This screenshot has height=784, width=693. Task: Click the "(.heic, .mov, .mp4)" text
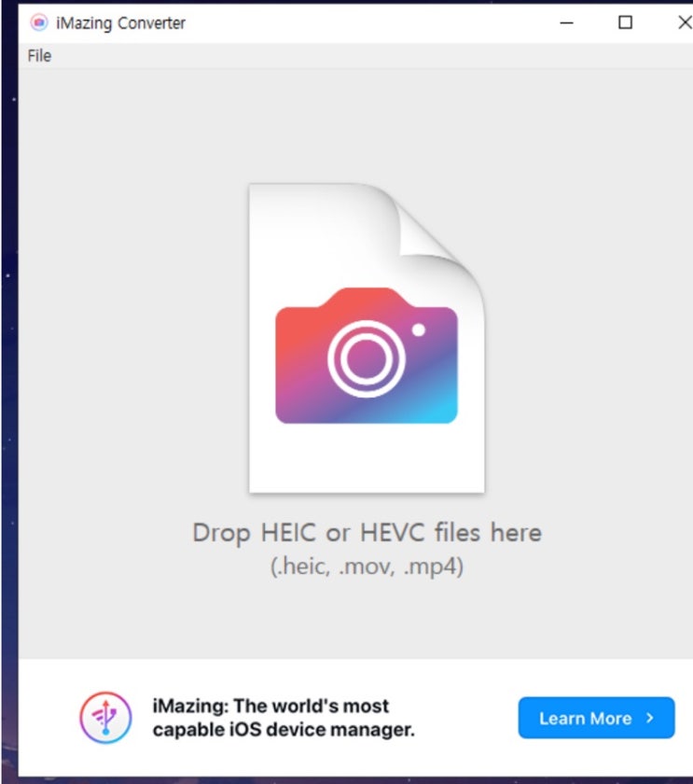point(367,567)
